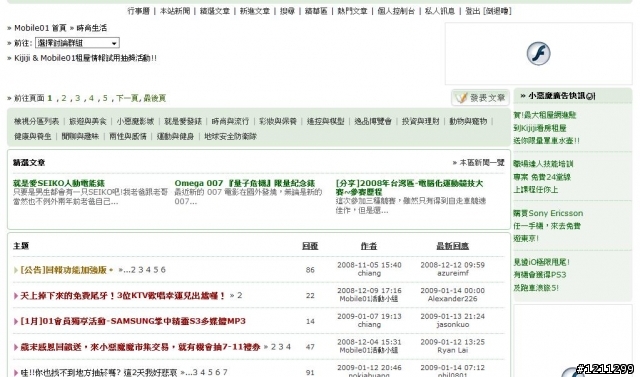The image size is (640, 377).
Task: Open latest responder jasonkuo
Action: [453, 325]
